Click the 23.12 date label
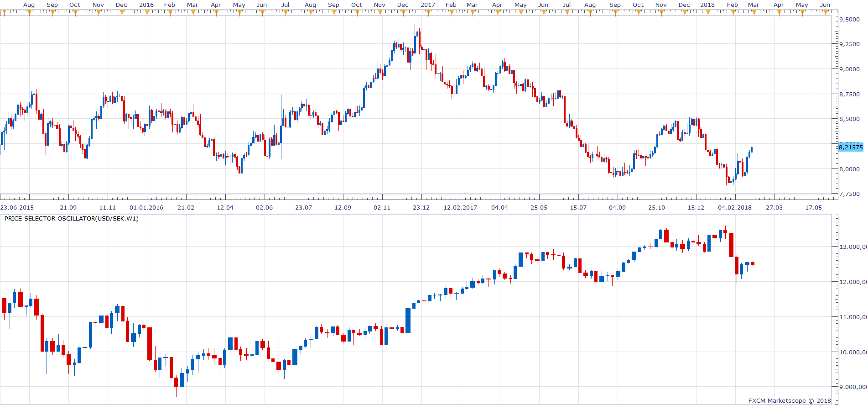The width and height of the screenshot is (868, 405). [421, 208]
